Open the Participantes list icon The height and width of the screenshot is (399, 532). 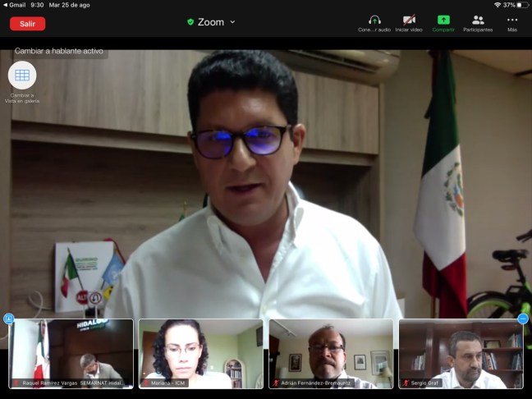(478, 21)
